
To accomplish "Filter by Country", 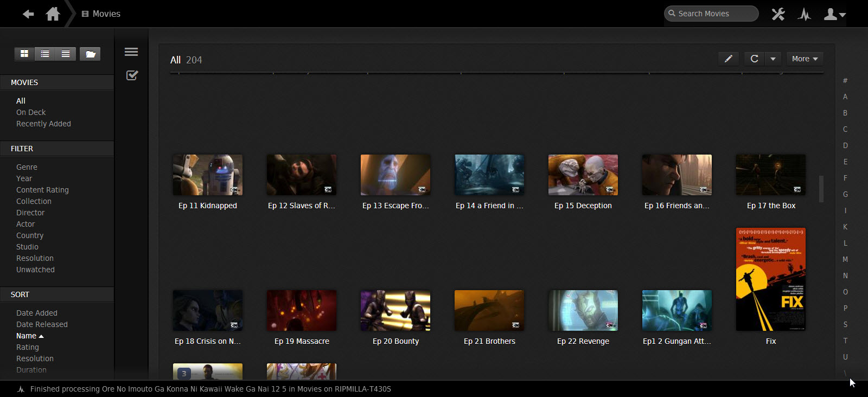I will pos(30,235).
